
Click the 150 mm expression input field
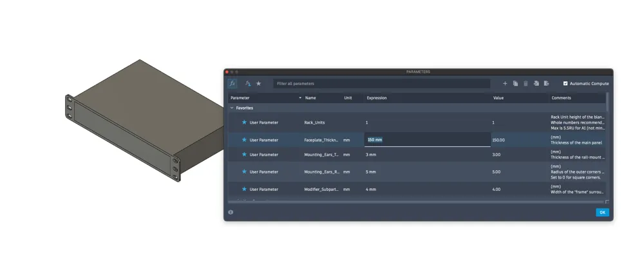pyautogui.click(x=427, y=139)
